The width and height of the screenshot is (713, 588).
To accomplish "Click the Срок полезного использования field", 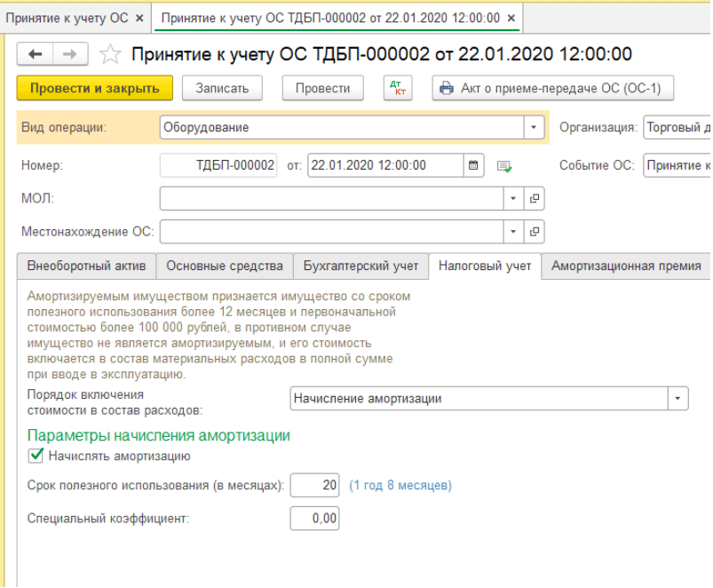I will 314,486.
